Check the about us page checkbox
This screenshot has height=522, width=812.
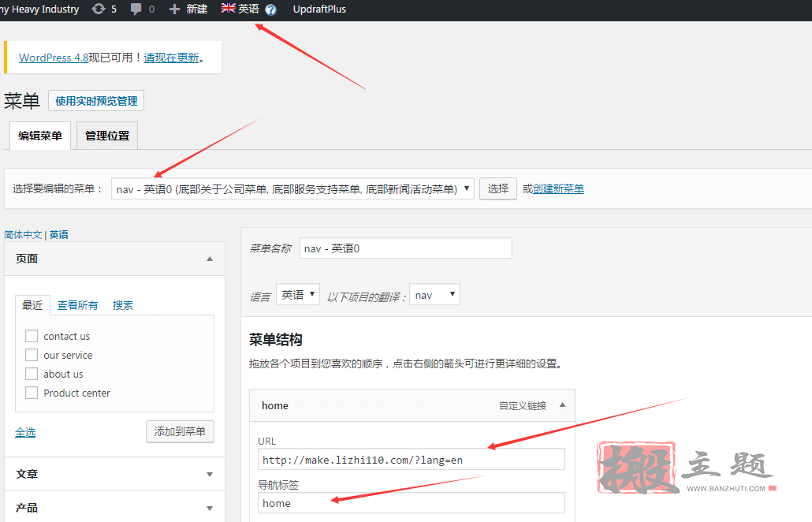click(32, 374)
